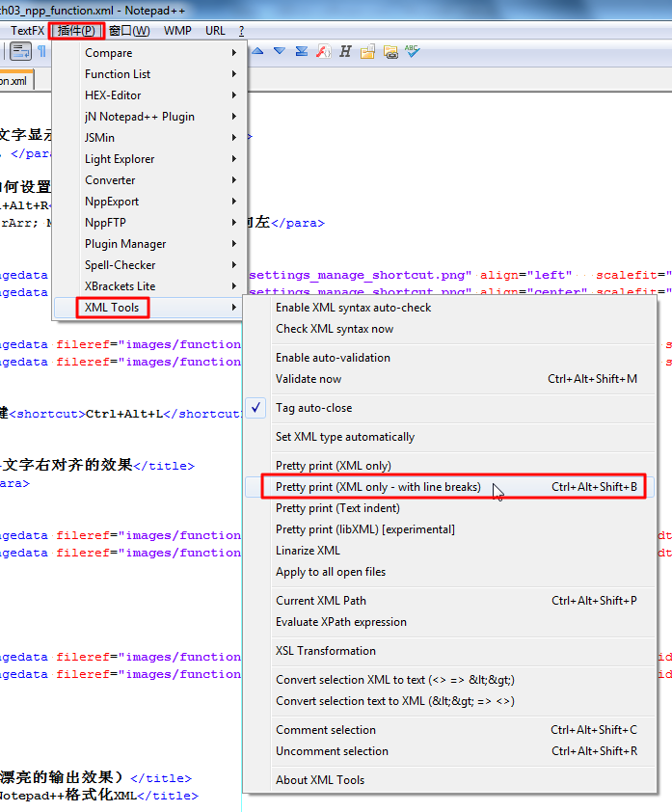The width and height of the screenshot is (672, 812).
Task: Open the TextFX menu
Action: tap(27, 31)
